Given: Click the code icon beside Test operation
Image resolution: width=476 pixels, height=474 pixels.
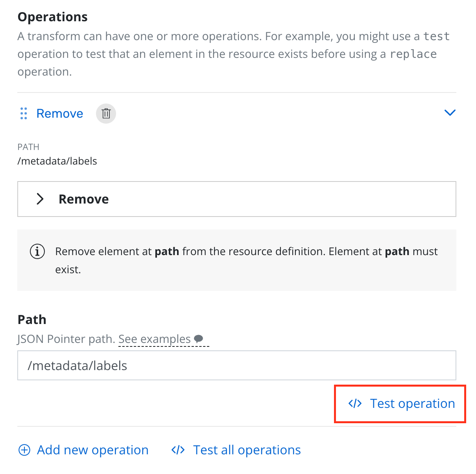Looking at the screenshot, I should [x=355, y=404].
